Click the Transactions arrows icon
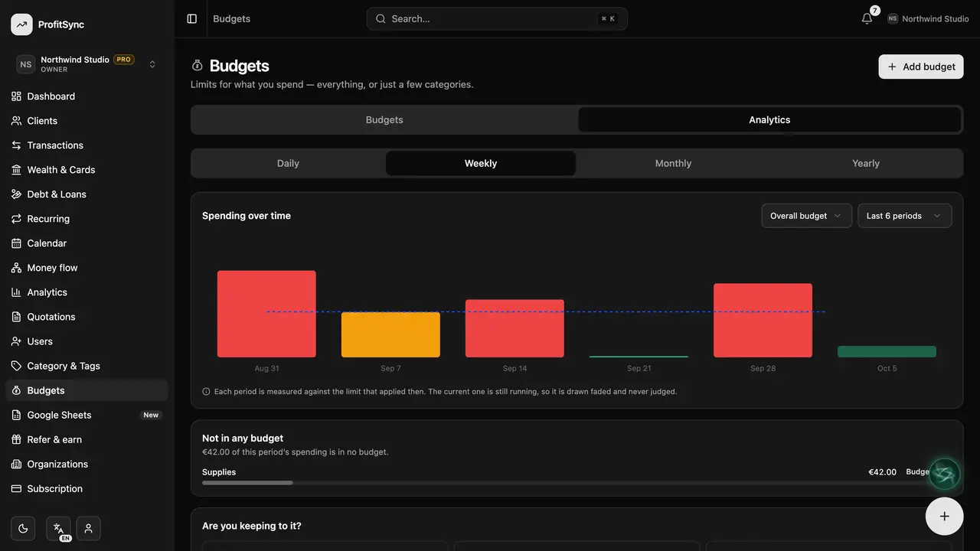The image size is (980, 551). [16, 145]
